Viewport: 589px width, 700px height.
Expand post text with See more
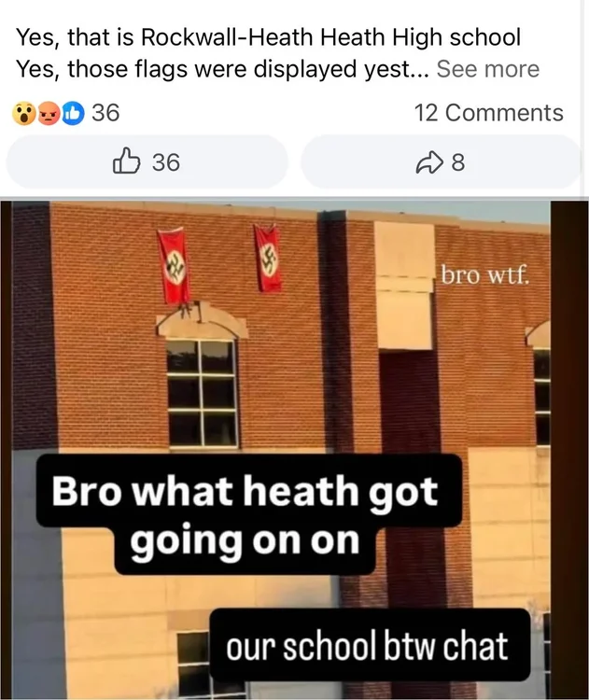(488, 69)
